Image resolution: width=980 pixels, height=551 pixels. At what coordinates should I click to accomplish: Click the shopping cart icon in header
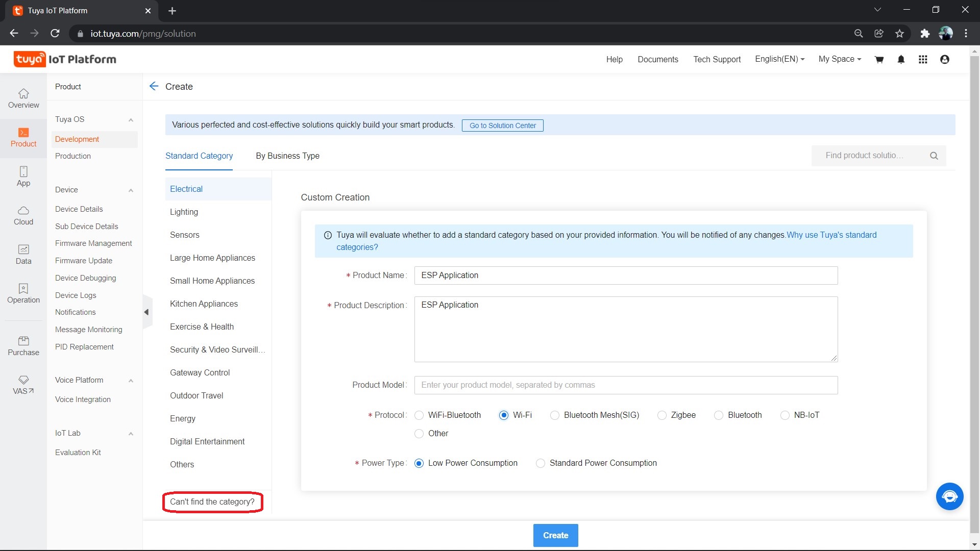point(879,60)
